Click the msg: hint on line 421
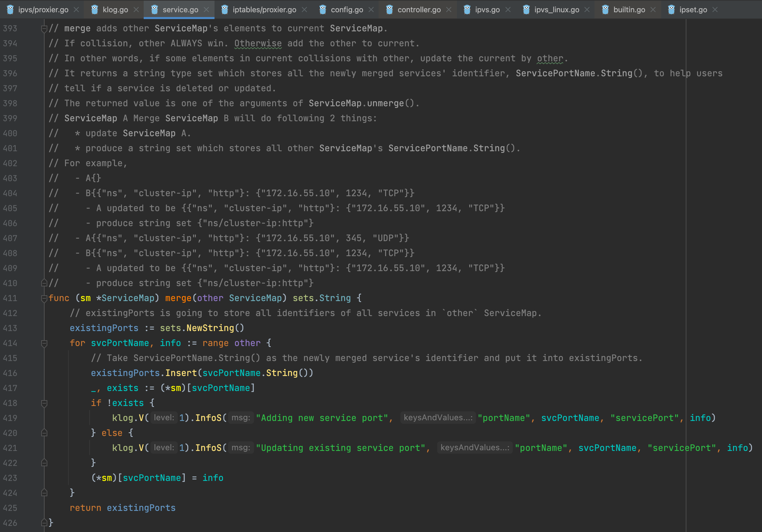 [x=241, y=448]
